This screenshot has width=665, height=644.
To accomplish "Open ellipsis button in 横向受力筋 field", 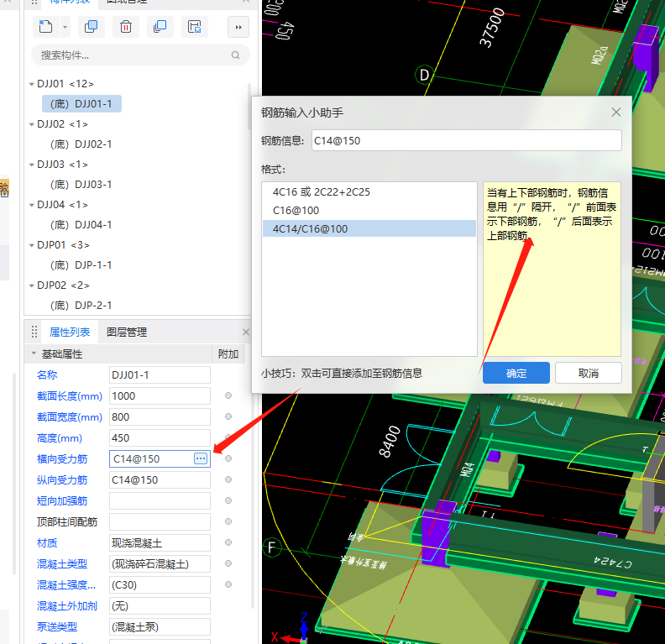I will pyautogui.click(x=201, y=458).
